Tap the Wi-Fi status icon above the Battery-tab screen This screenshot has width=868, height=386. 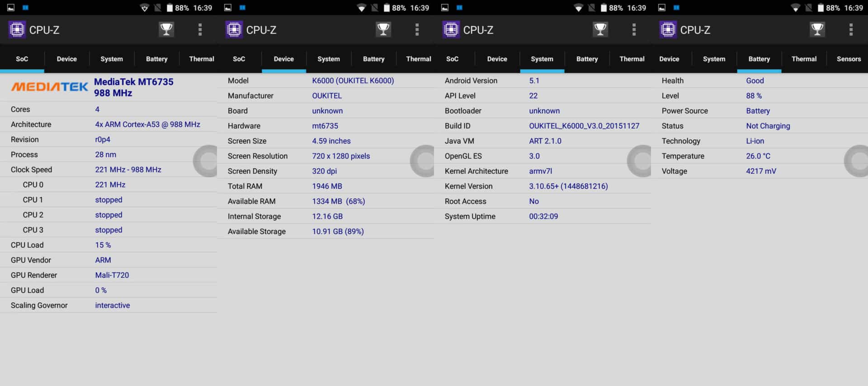coord(796,8)
